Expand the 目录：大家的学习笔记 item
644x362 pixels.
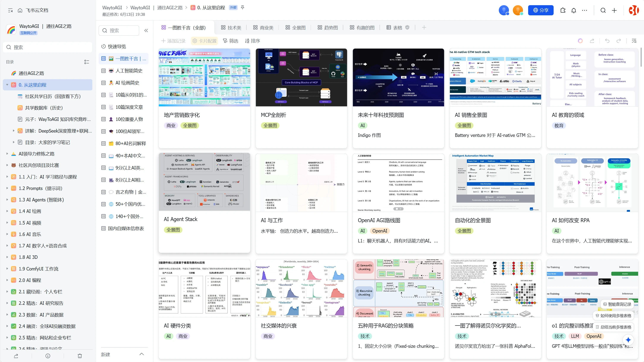14,142
